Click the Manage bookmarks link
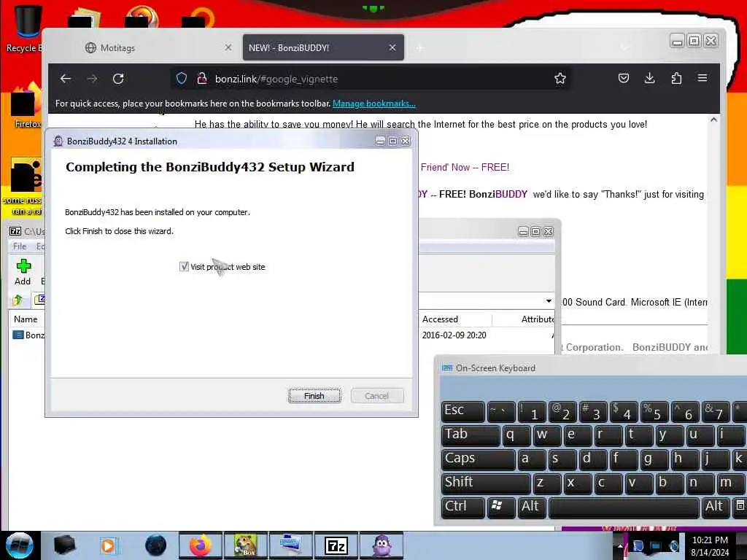This screenshot has width=747, height=560. (x=374, y=104)
